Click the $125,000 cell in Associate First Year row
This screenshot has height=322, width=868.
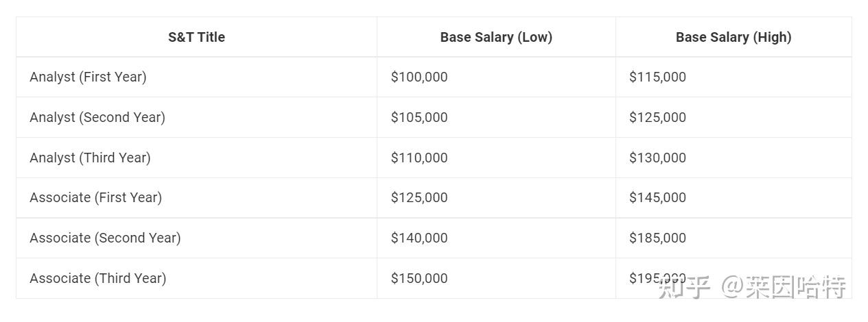[419, 197]
